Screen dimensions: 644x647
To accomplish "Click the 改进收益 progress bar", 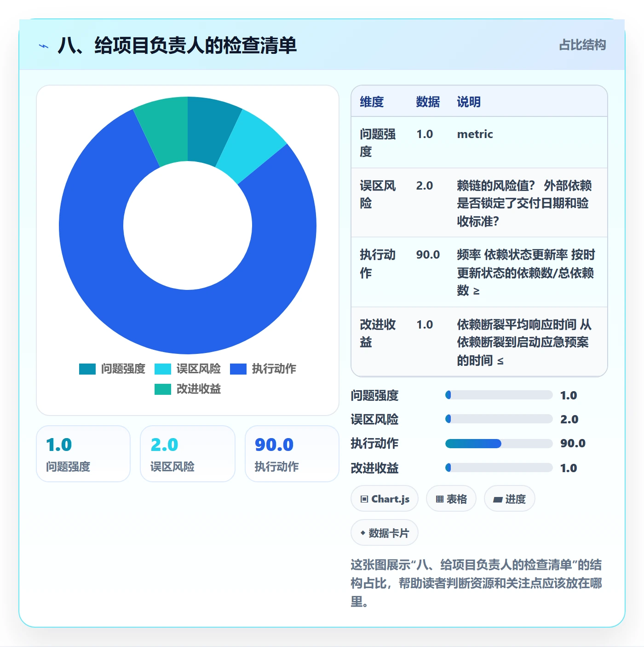I will (x=499, y=468).
